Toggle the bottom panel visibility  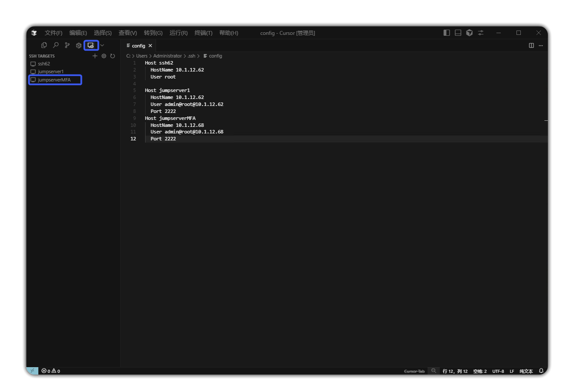point(458,33)
